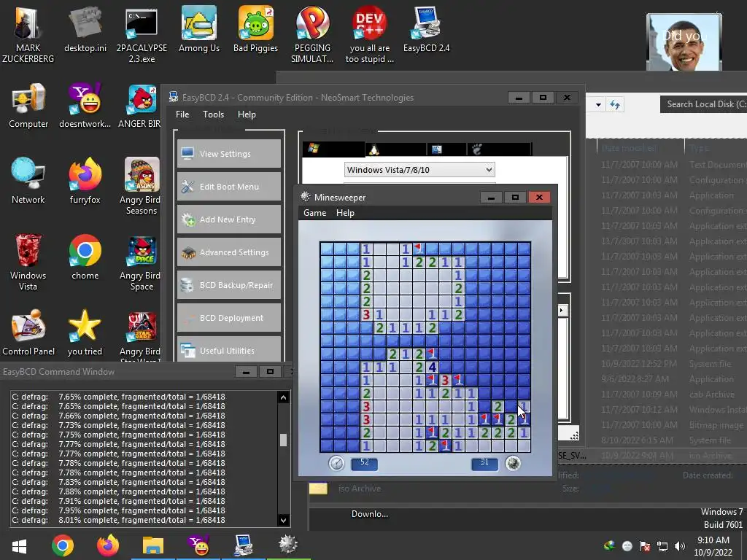
Task: Click the right scroll arrow in the EasyBCD panel
Action: (x=562, y=311)
